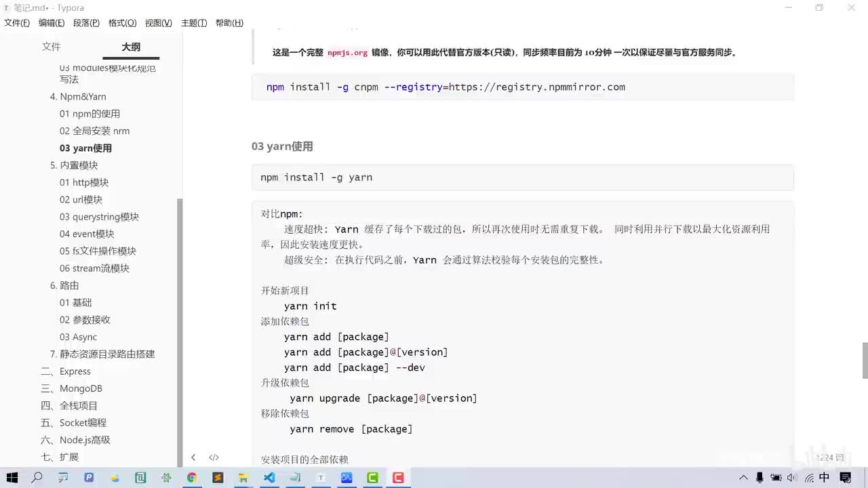Place cursor in 03 yarn使用 document heading
The height and width of the screenshot is (488, 868).
tap(282, 146)
